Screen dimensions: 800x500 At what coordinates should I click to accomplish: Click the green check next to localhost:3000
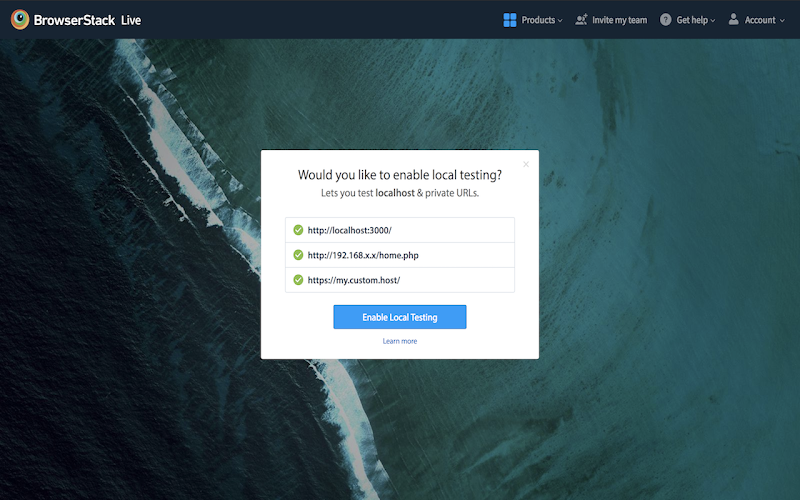(x=298, y=230)
